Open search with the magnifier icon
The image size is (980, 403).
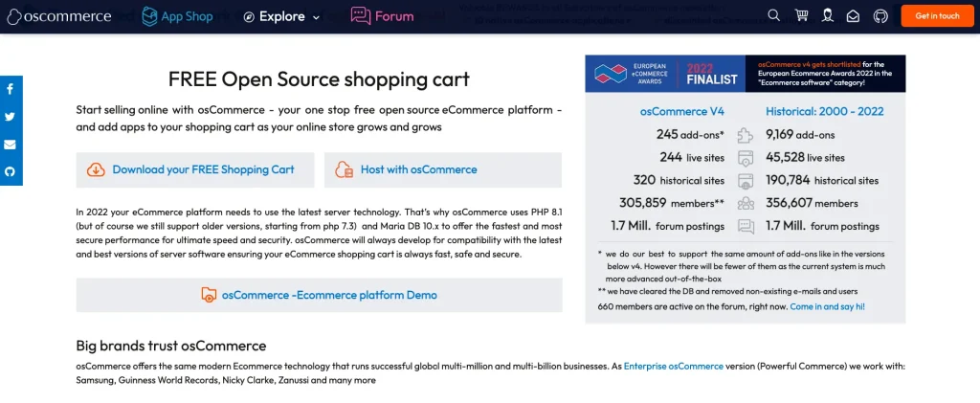point(773,15)
